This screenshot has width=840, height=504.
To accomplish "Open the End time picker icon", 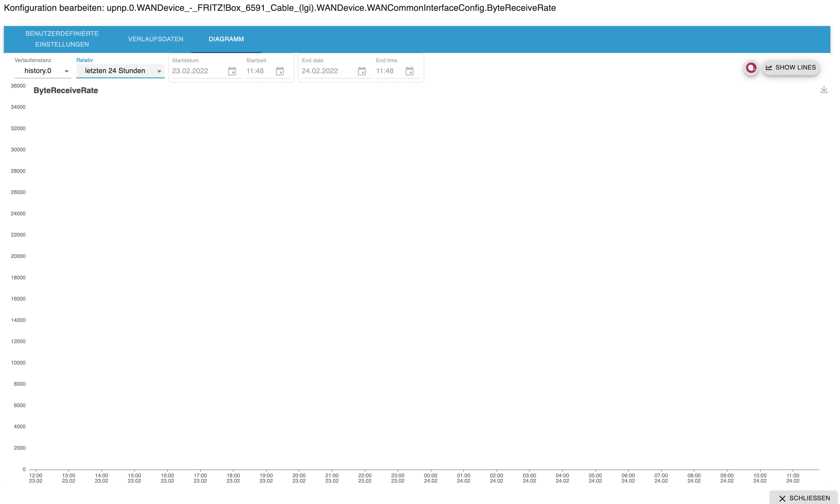I will (x=410, y=71).
